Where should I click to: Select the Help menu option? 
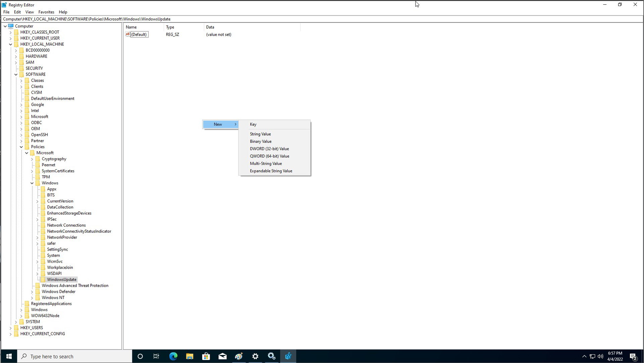click(x=63, y=12)
